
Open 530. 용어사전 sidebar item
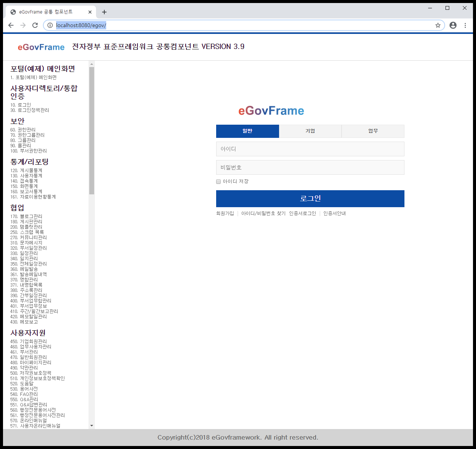pyautogui.click(x=24, y=389)
